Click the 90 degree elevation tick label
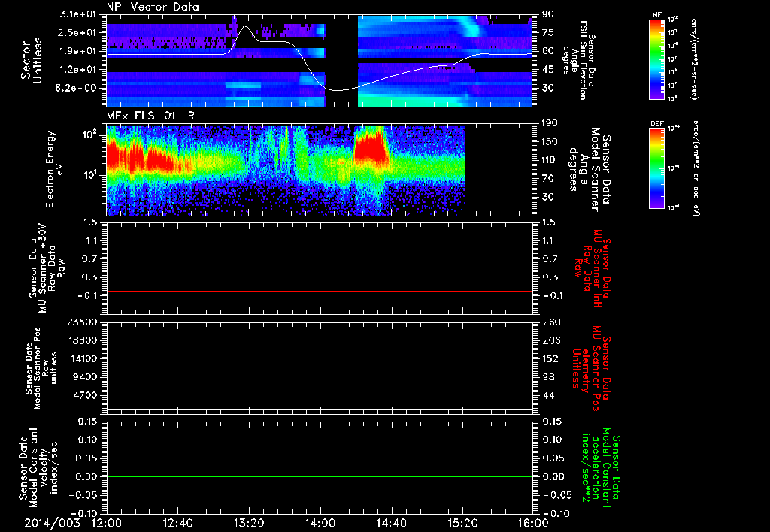The width and height of the screenshot is (770, 532). tap(547, 14)
